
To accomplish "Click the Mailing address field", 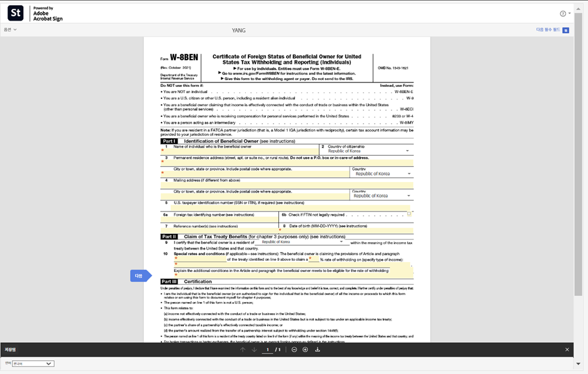I will click(x=287, y=185).
